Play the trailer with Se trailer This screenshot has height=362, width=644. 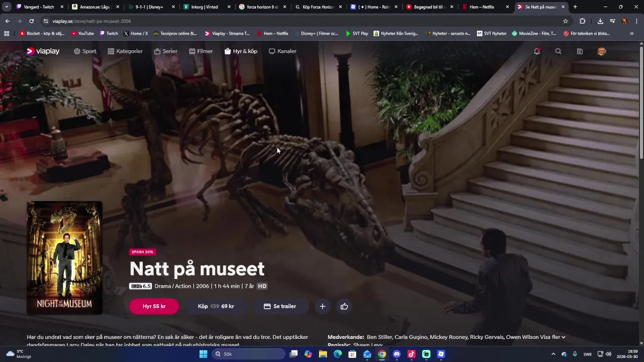point(280,306)
